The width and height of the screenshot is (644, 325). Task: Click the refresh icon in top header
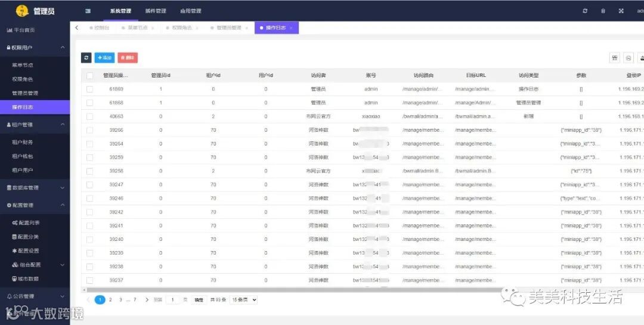click(x=585, y=11)
